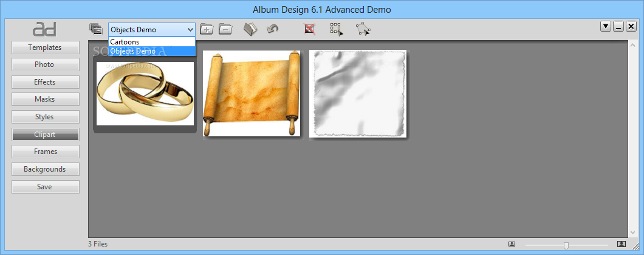Click the thumbnail zoom slider handle

point(566,245)
